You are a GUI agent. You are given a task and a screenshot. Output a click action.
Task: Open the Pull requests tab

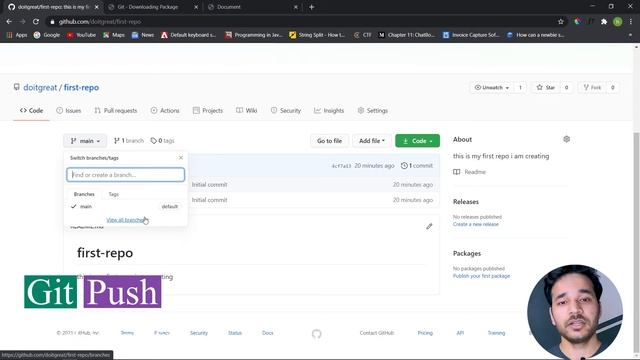click(x=116, y=111)
